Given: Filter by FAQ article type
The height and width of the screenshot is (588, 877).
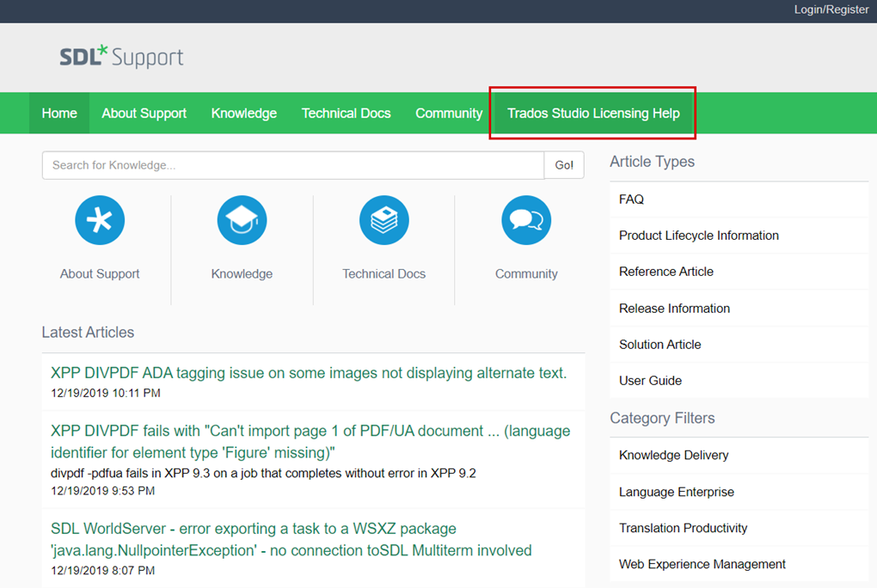Looking at the screenshot, I should point(739,199).
